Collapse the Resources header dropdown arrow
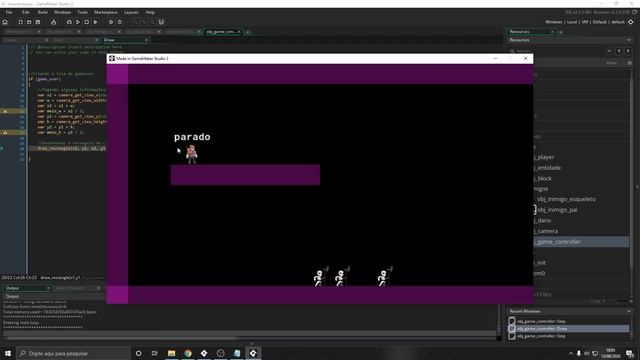This screenshot has width=640, height=360. click(x=629, y=40)
